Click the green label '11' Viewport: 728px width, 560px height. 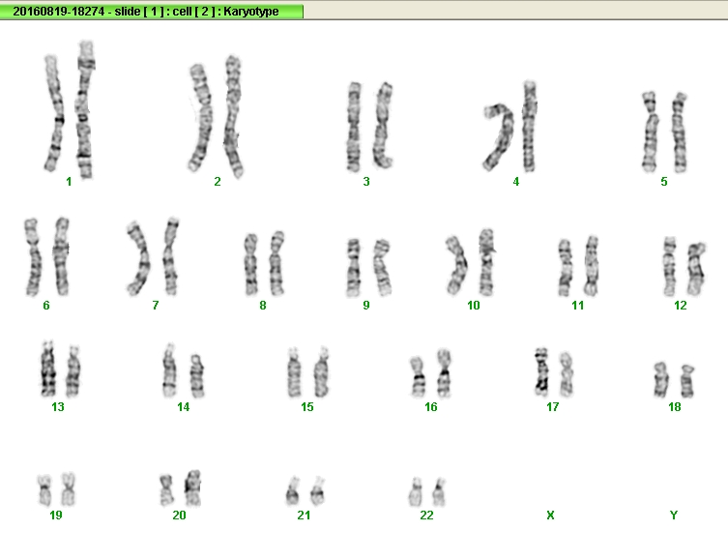(x=577, y=306)
